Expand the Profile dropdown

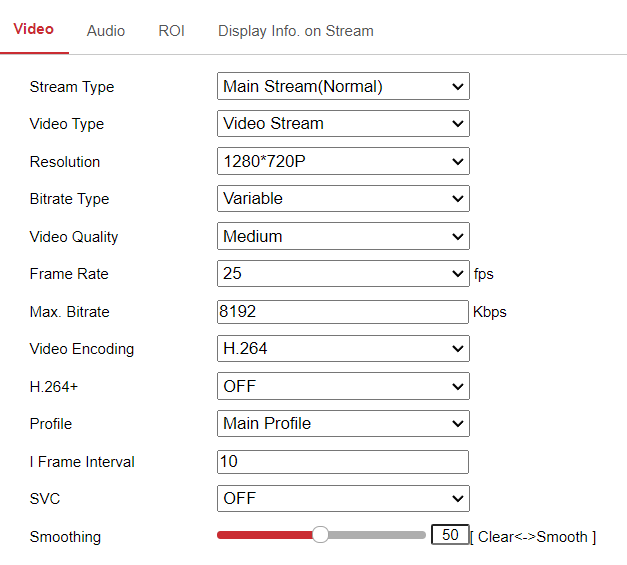343,423
